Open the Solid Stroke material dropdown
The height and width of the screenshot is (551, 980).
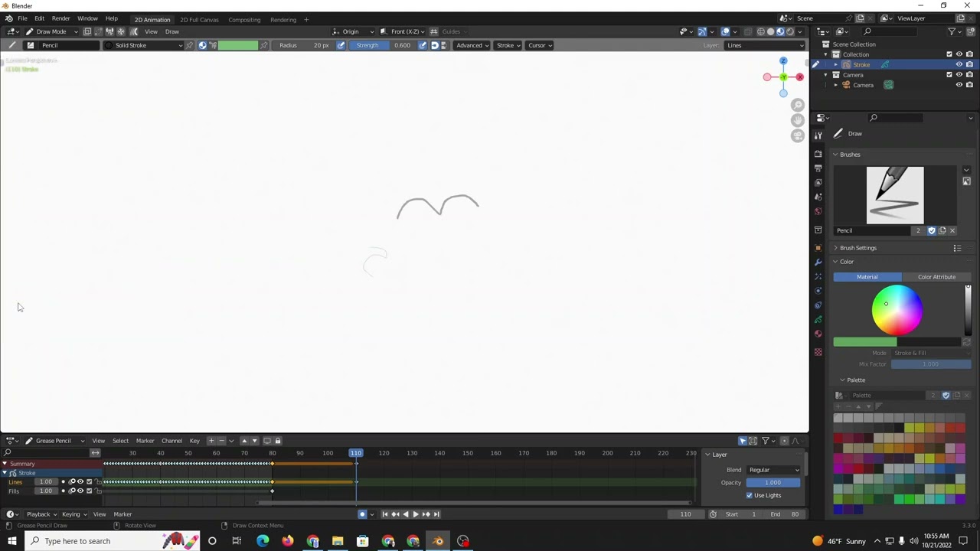[x=144, y=45]
